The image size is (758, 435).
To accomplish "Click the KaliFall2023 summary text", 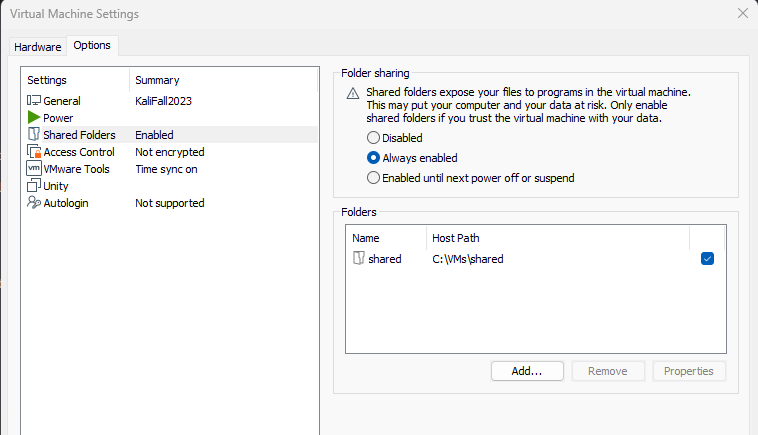I will click(x=163, y=101).
